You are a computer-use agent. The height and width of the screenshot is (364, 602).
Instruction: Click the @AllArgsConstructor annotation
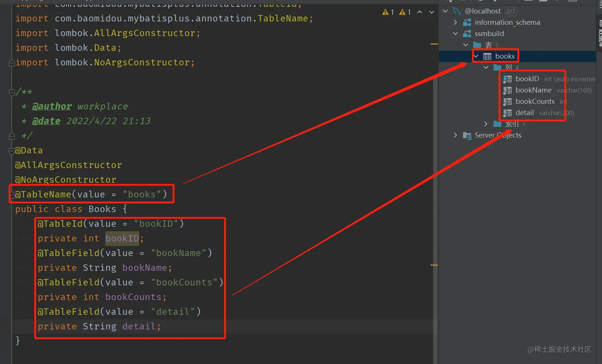(68, 165)
